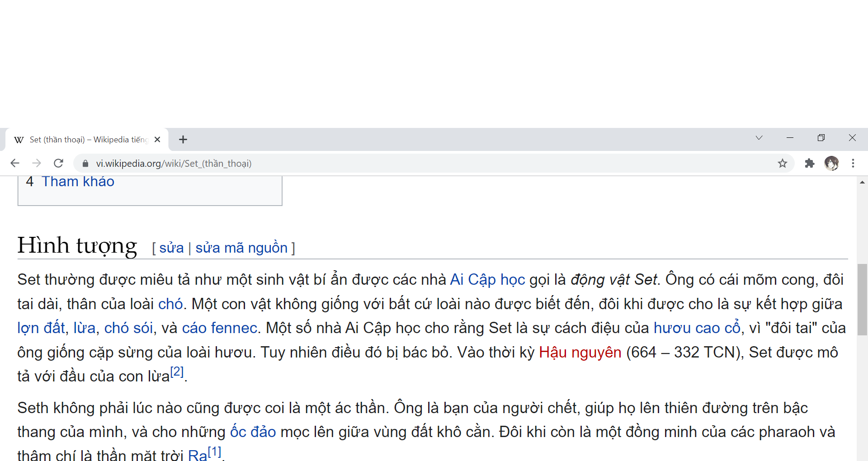View site info via the padlock icon

(x=85, y=164)
